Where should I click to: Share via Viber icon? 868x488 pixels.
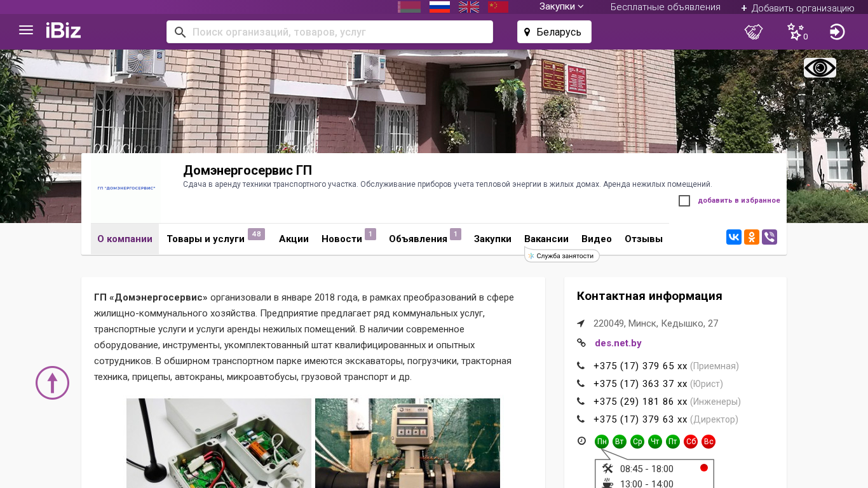(x=770, y=238)
